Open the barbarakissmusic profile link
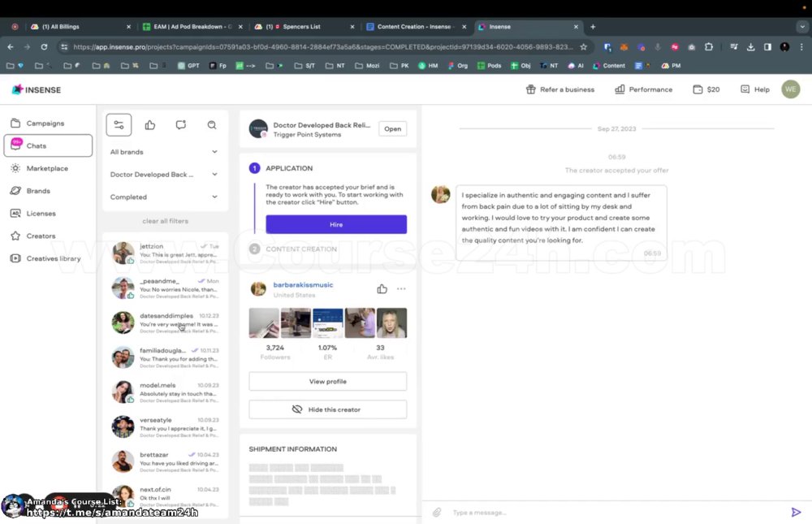This screenshot has width=812, height=524. 303,284
